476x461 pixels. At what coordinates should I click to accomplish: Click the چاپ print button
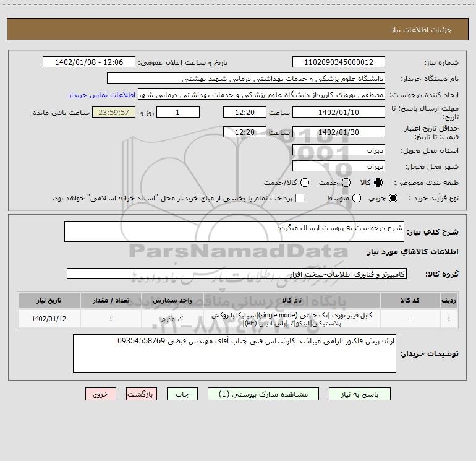[182, 394]
